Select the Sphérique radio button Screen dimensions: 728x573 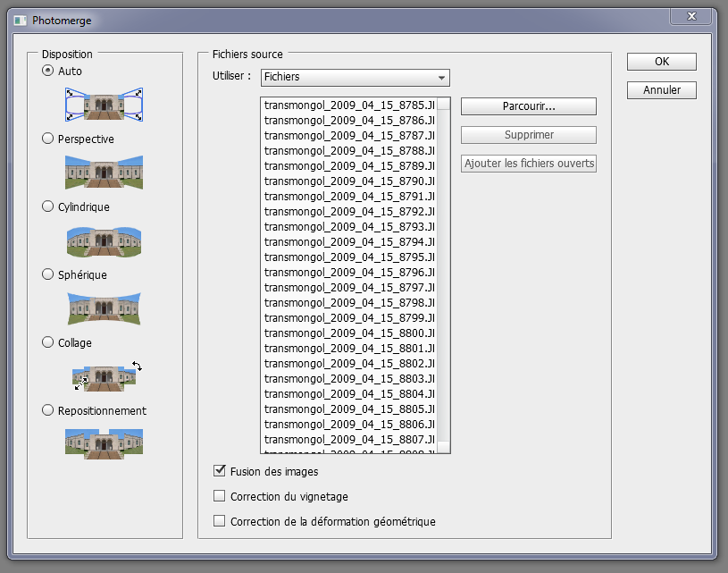[x=48, y=274]
